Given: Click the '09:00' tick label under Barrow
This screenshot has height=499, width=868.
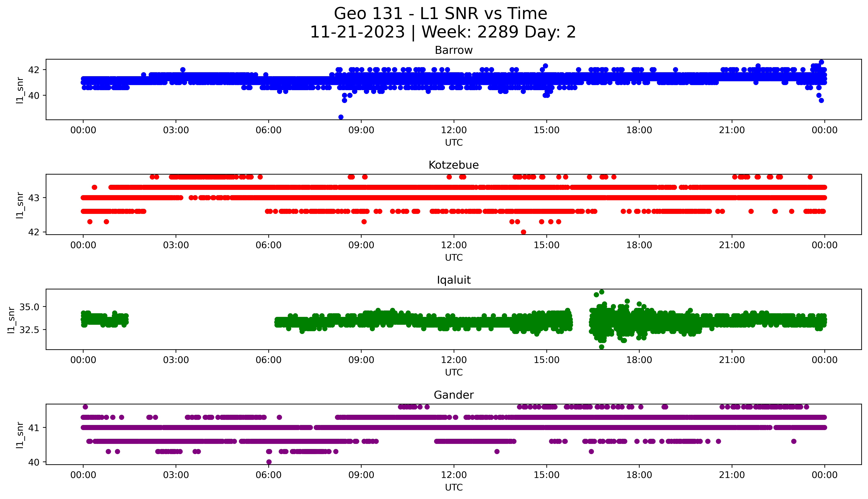Looking at the screenshot, I should pos(361,130).
